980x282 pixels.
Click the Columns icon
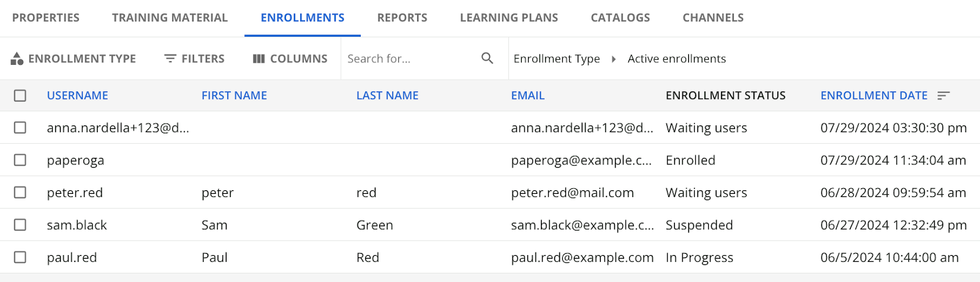pyautogui.click(x=259, y=59)
